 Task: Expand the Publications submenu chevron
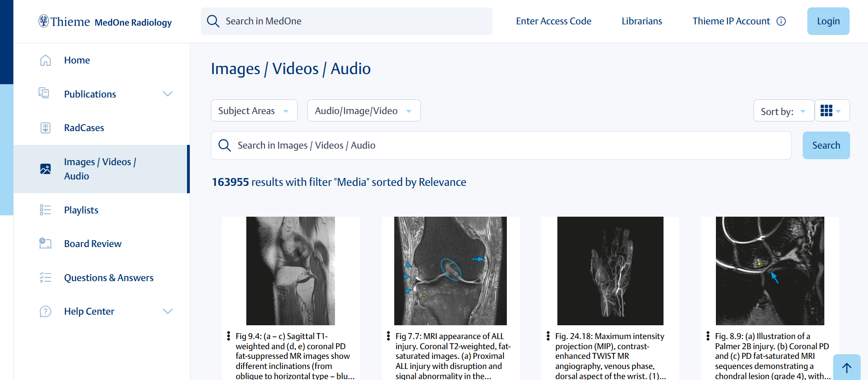point(168,94)
